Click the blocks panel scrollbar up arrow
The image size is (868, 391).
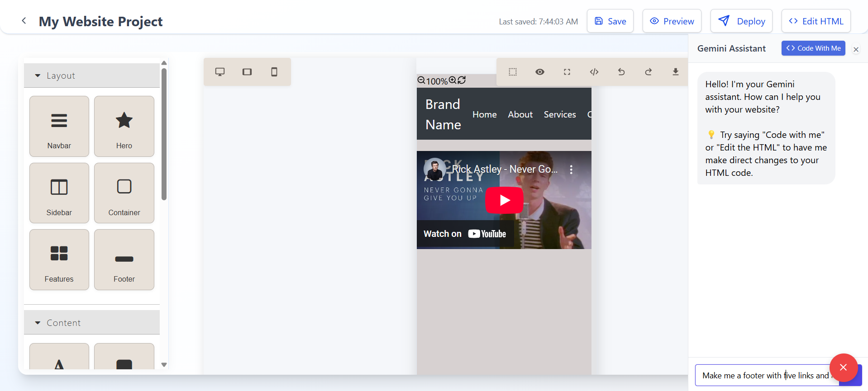(164, 63)
